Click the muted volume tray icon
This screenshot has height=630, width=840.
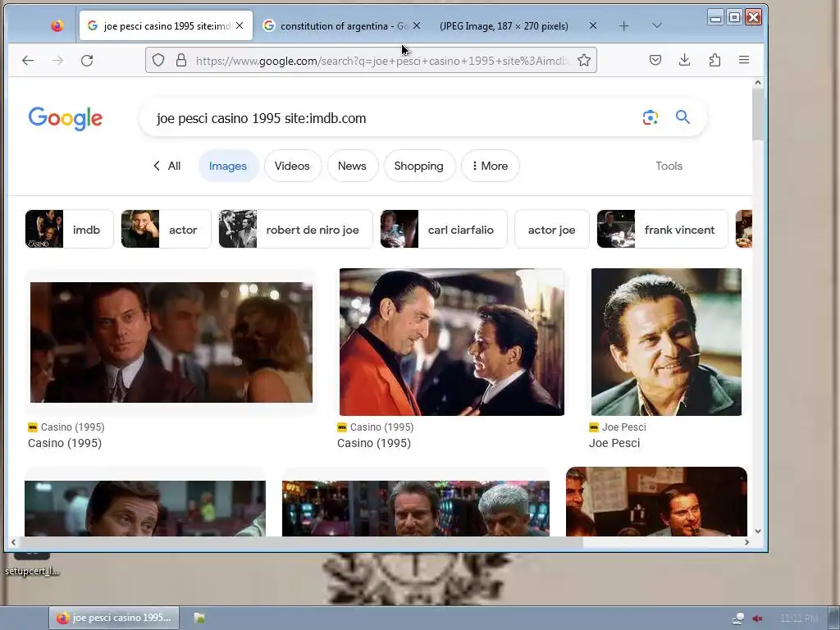pyautogui.click(x=757, y=619)
